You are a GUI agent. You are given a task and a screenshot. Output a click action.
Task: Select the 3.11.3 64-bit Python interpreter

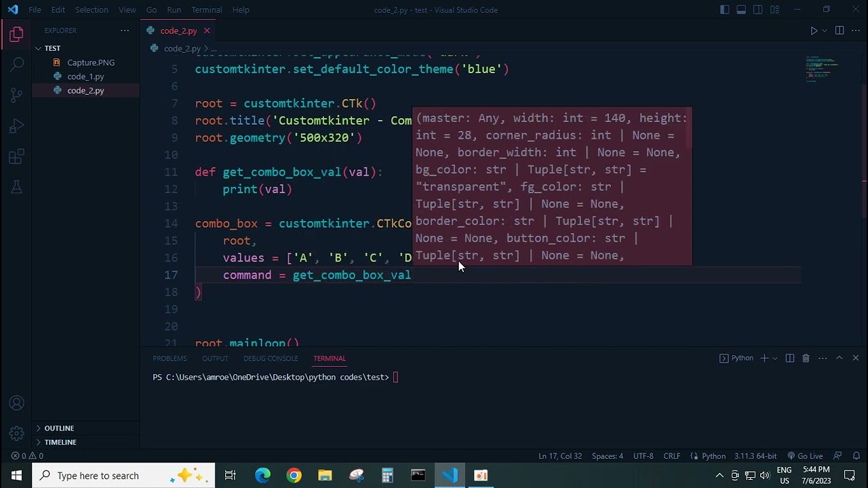[x=755, y=456]
